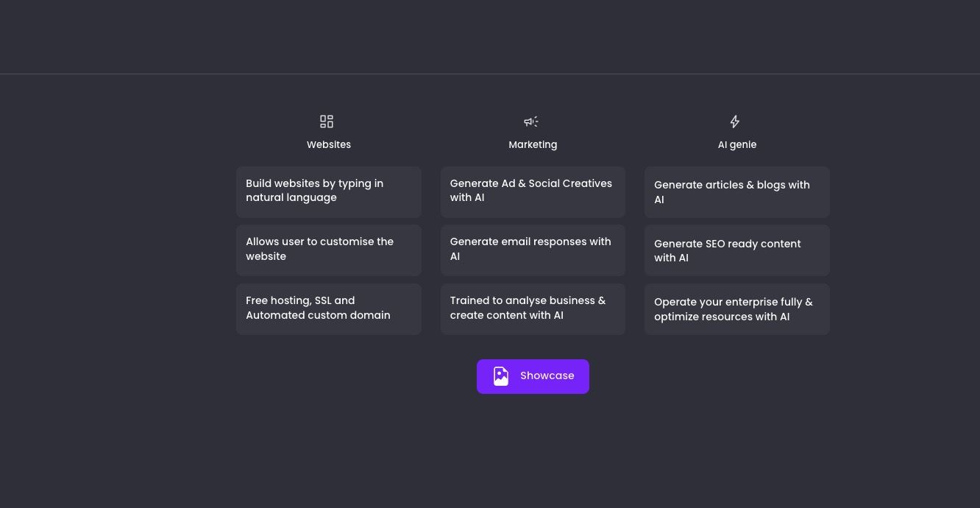Click the Marketing megaphone icon
Viewport: 980px width, 508px height.
coord(531,121)
